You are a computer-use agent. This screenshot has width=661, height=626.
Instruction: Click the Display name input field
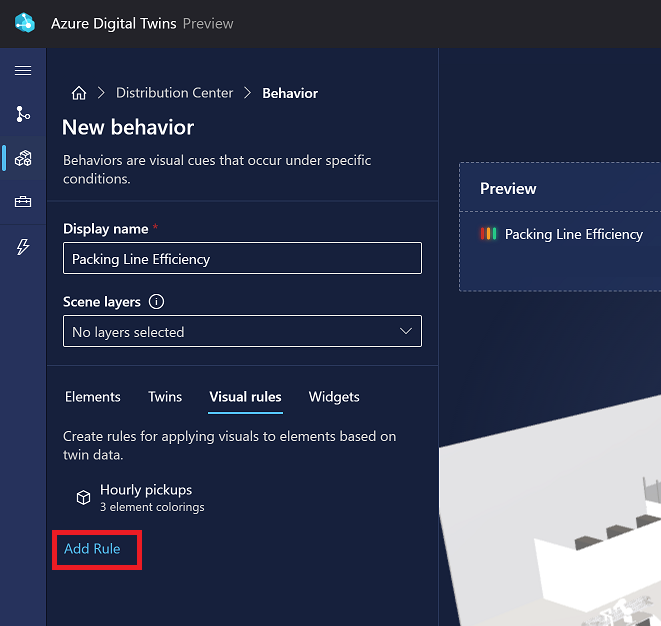pos(242,258)
